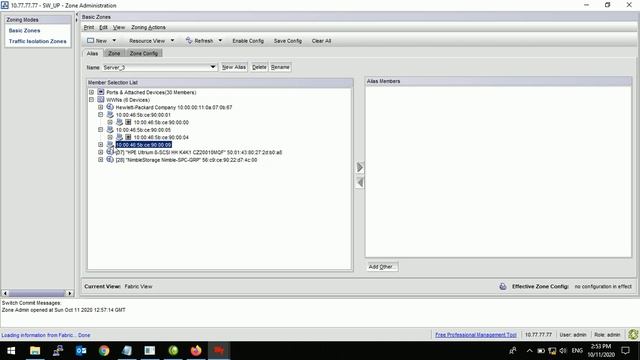
Task: Click the Rename button
Action: pyautogui.click(x=280, y=67)
